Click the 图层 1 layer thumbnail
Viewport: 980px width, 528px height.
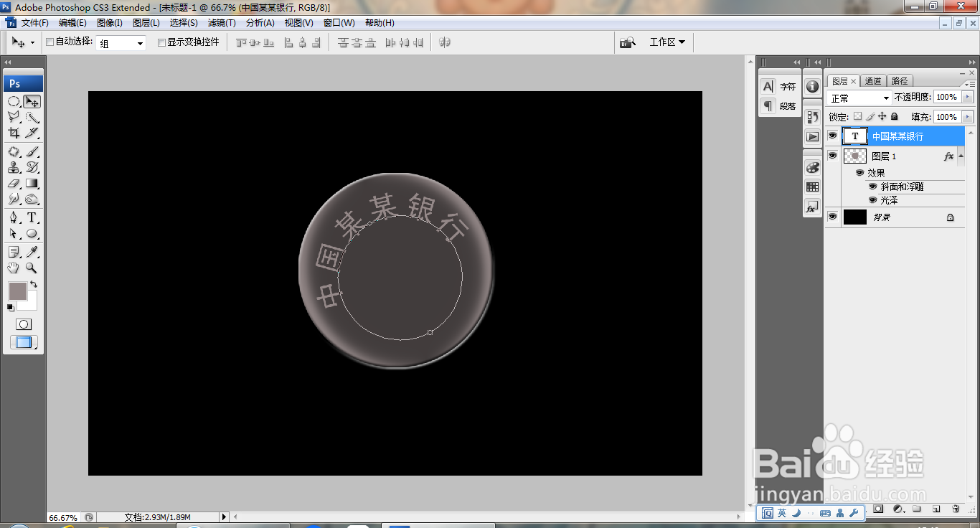855,156
